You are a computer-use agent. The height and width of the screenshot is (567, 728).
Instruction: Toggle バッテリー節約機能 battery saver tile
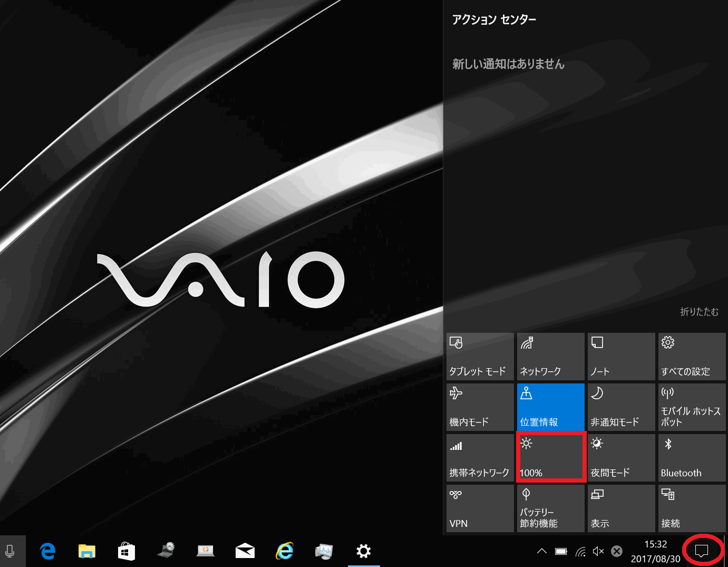tap(551, 508)
